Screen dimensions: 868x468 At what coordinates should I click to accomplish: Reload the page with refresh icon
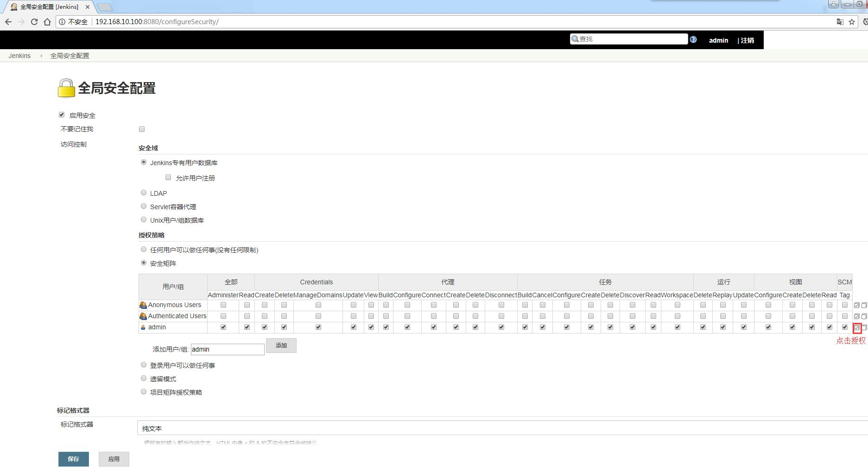pos(34,22)
